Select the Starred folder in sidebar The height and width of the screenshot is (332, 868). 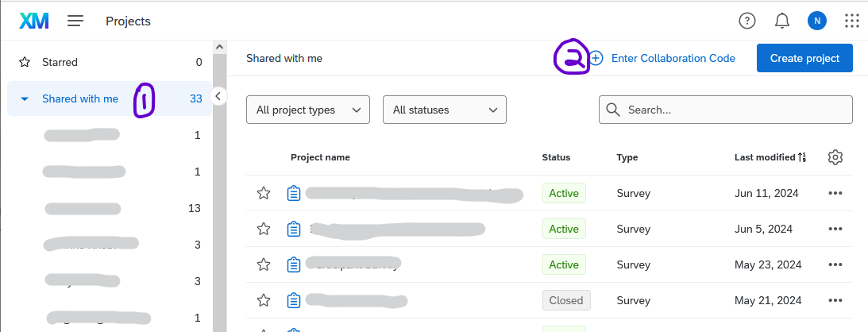(x=60, y=62)
